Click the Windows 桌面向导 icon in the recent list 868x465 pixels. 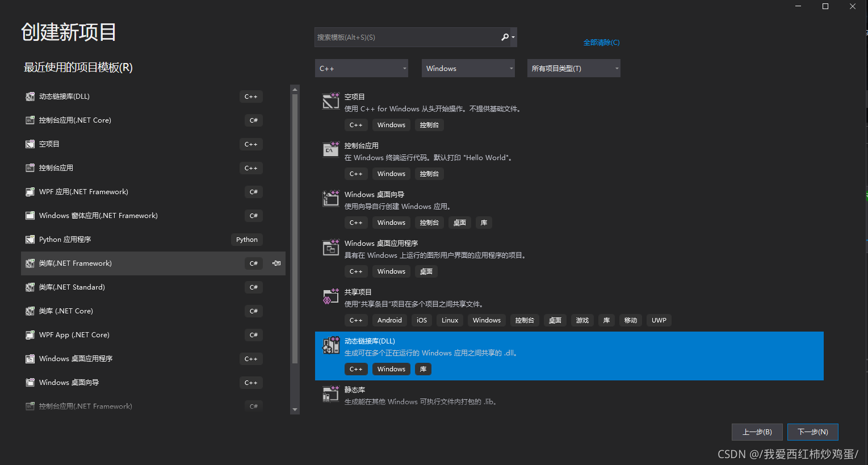pyautogui.click(x=30, y=383)
